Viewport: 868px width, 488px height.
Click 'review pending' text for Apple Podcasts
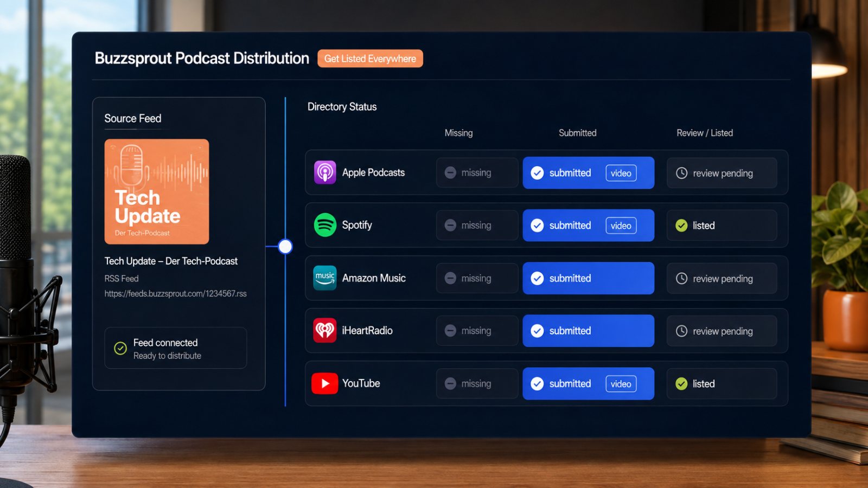click(723, 174)
